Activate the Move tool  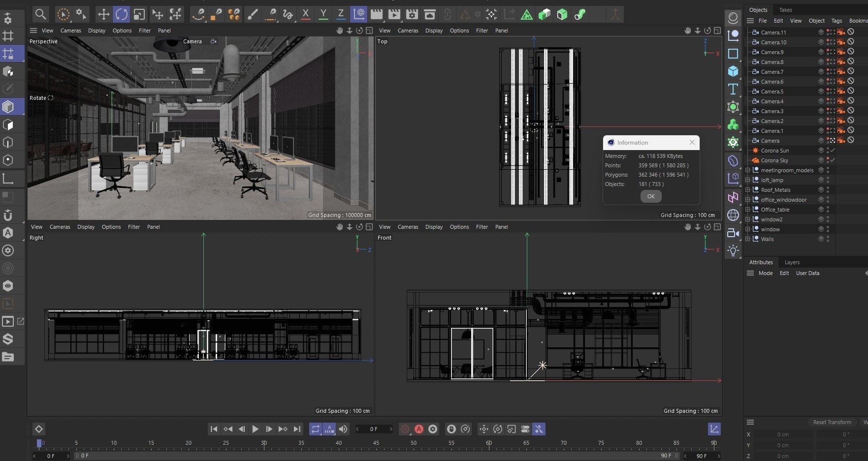pos(103,14)
